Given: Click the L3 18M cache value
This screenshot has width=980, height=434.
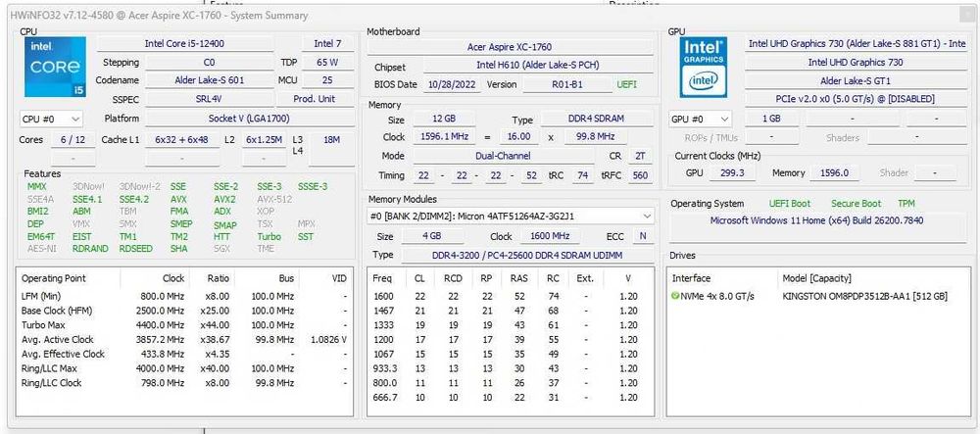Looking at the screenshot, I should point(332,140).
